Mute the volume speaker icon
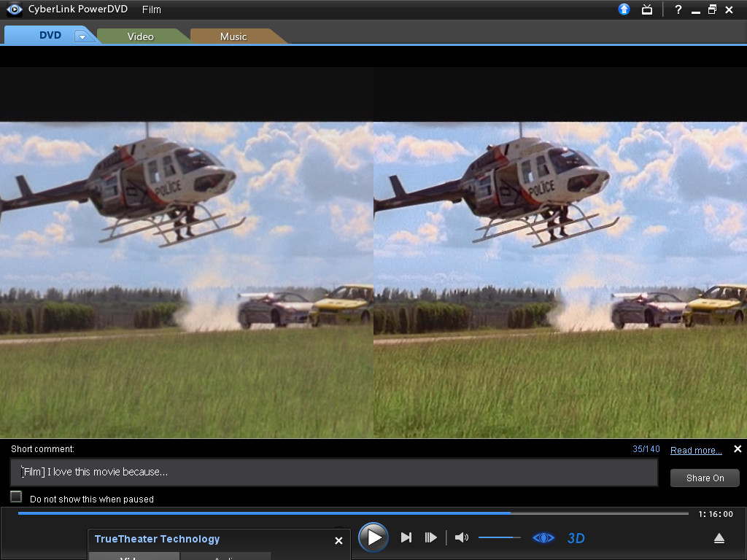 461,537
